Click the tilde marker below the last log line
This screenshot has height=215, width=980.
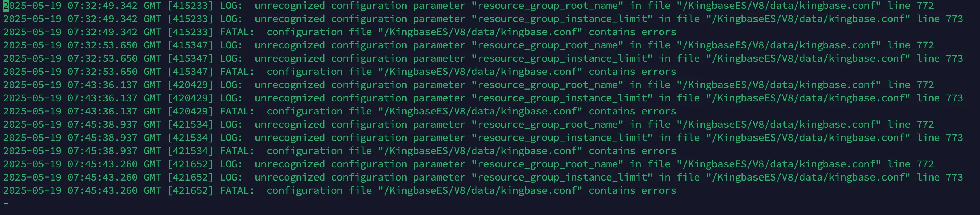point(6,204)
